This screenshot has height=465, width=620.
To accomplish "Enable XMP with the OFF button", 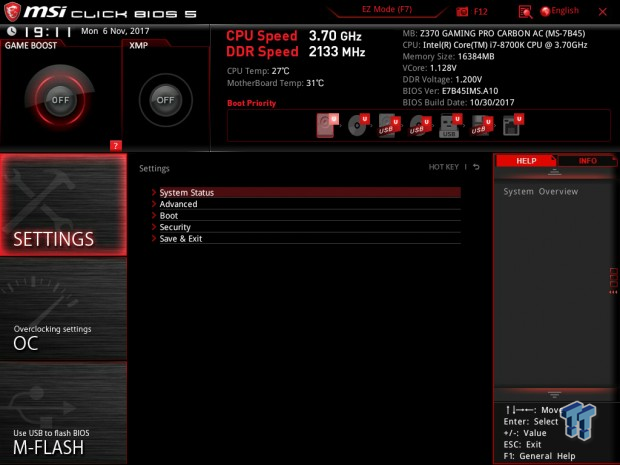I will click(x=165, y=100).
